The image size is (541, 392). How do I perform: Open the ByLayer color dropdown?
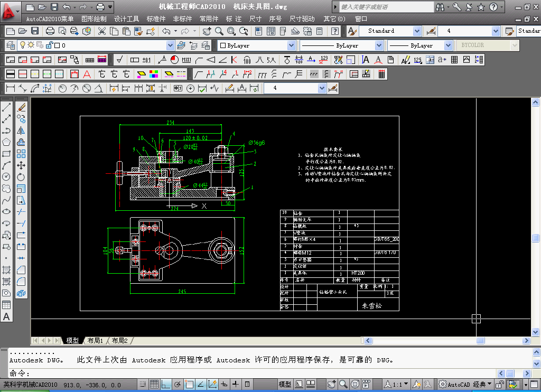291,45
